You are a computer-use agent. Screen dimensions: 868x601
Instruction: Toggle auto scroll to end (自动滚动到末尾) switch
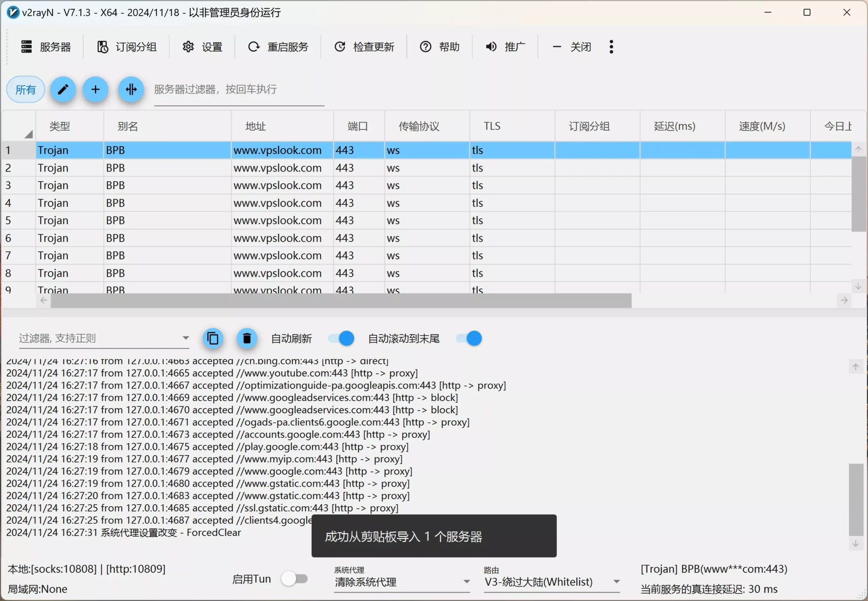coord(468,338)
